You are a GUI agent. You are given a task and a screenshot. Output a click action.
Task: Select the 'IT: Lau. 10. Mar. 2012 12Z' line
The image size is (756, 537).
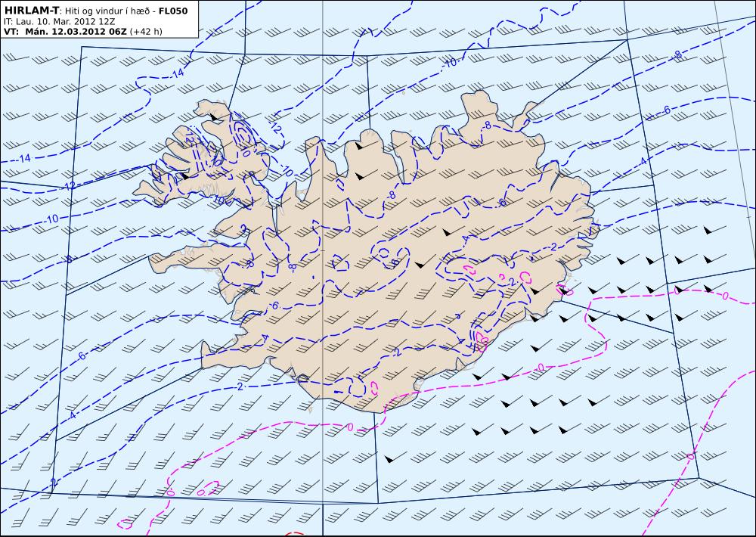click(59, 22)
